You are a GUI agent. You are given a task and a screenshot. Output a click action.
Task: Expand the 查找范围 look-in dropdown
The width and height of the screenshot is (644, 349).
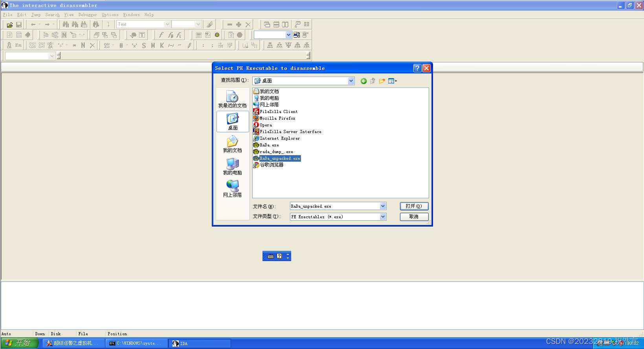(x=351, y=81)
